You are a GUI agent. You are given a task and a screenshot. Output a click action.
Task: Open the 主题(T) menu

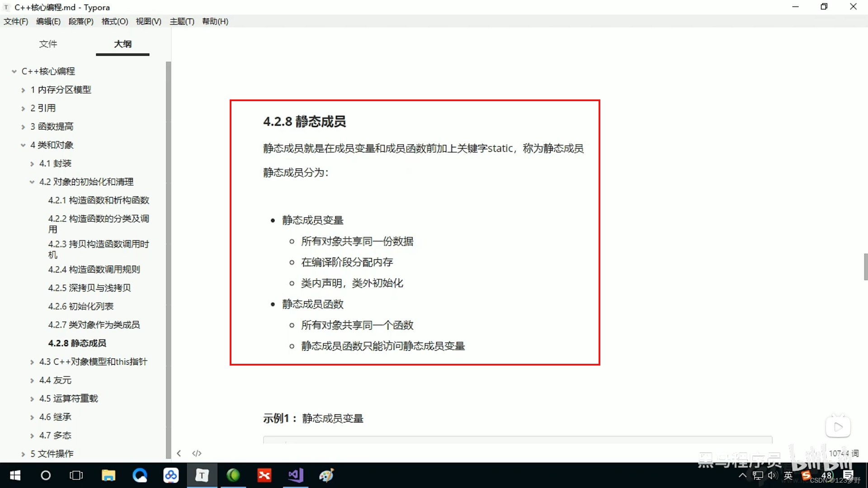tap(182, 21)
